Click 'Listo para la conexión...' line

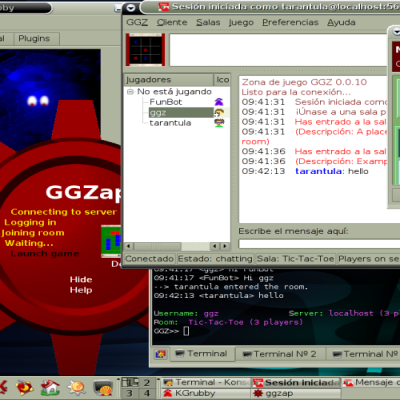click(x=296, y=92)
